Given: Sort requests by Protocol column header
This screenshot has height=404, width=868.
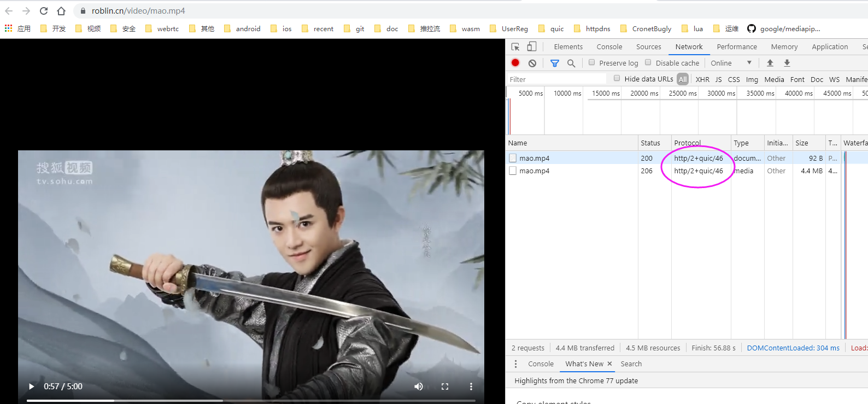Looking at the screenshot, I should (x=701, y=143).
